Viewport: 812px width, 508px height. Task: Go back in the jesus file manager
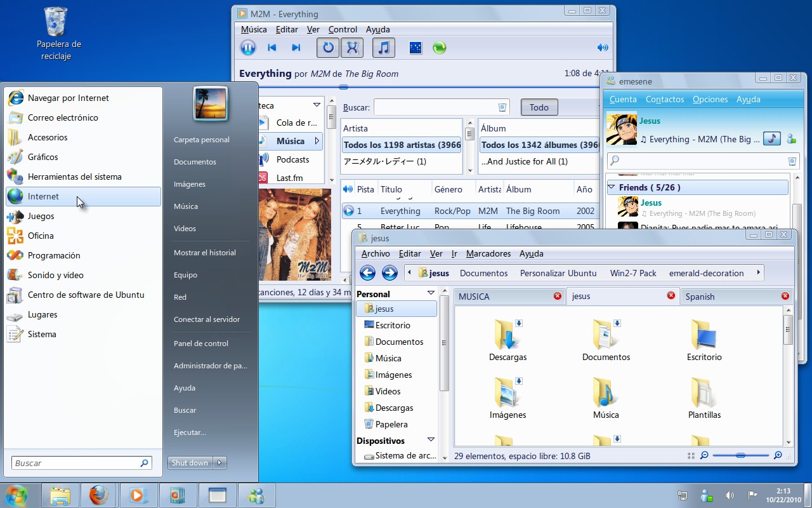[x=367, y=273]
